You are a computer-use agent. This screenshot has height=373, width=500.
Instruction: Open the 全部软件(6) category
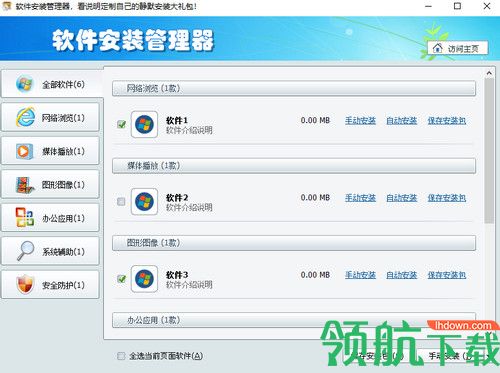(x=52, y=84)
